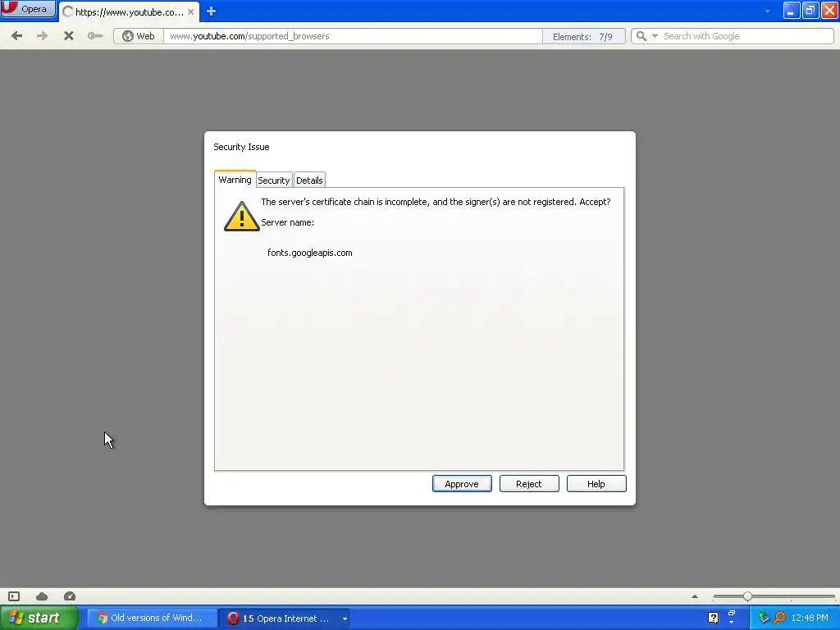Open the closed tabs dropdown arrow
The width and height of the screenshot is (840, 630).
coord(767,11)
